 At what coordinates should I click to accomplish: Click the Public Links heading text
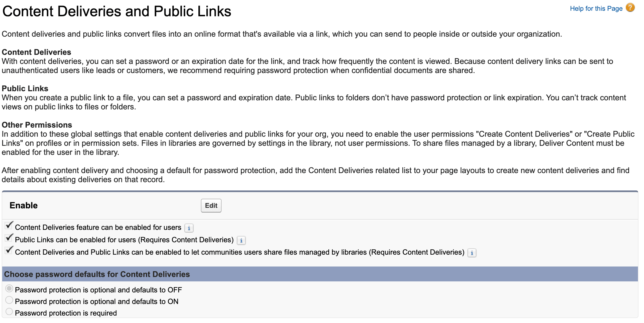pos(25,88)
